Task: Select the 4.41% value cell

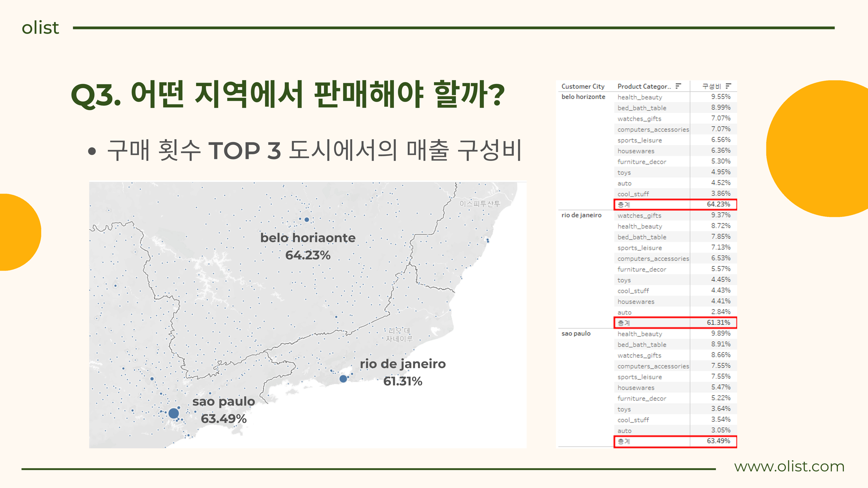Action: [x=721, y=301]
